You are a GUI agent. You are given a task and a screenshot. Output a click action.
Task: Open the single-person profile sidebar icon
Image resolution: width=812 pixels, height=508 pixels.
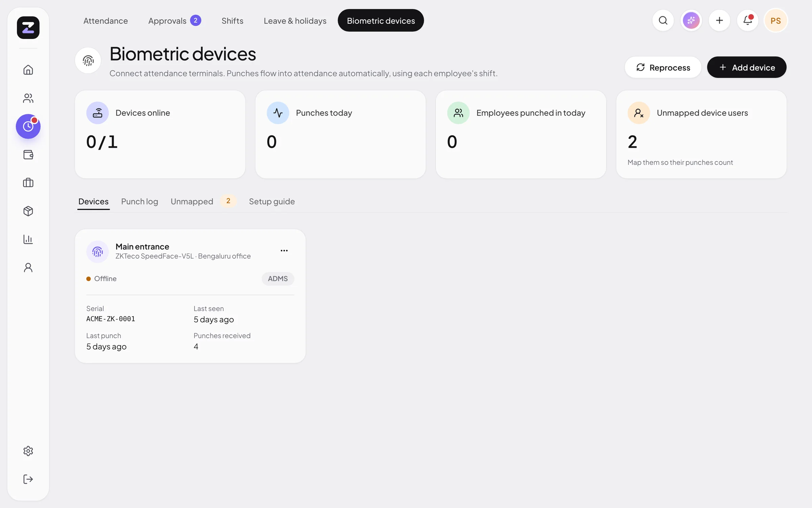pyautogui.click(x=28, y=268)
